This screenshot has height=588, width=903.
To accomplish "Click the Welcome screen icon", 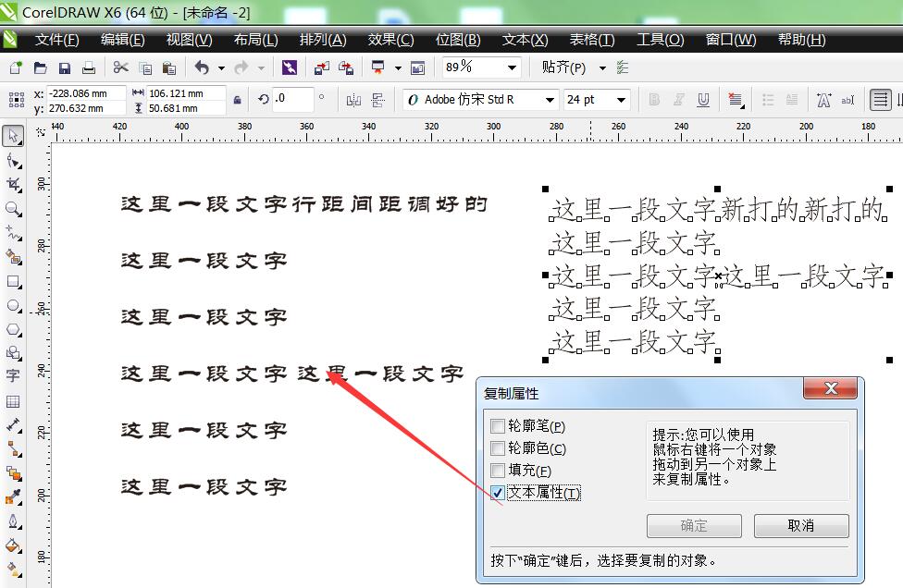I will (417, 67).
